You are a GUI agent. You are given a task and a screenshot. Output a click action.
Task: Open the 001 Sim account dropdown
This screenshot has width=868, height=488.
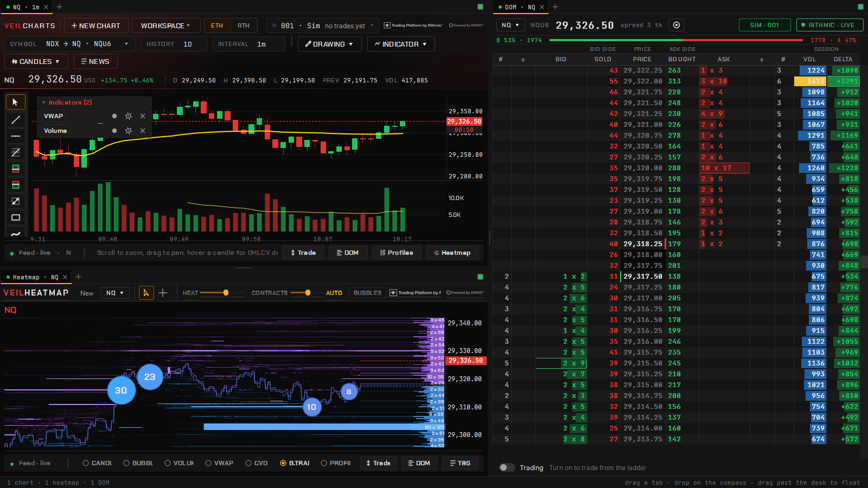click(323, 25)
